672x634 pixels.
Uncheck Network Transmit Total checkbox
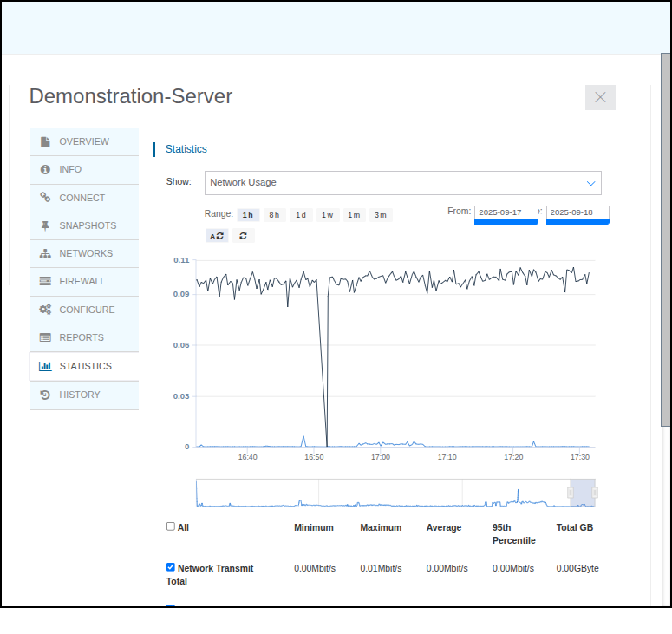coord(171,567)
